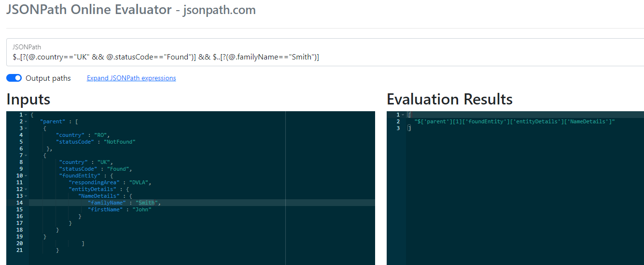Image resolution: width=644 pixels, height=265 pixels.
Task: Click the "DVLA" value in the Inputs editor
Action: pos(143,182)
